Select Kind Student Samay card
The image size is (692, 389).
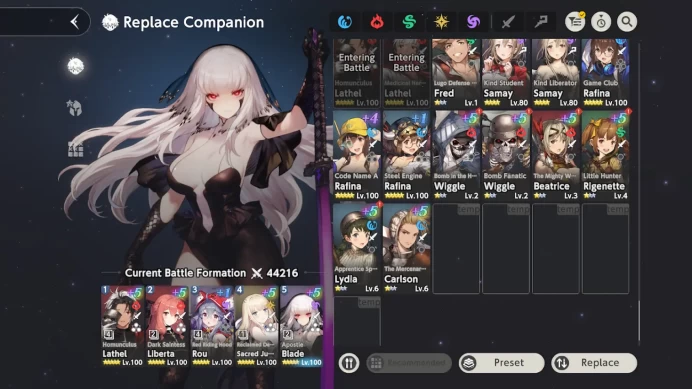point(506,73)
